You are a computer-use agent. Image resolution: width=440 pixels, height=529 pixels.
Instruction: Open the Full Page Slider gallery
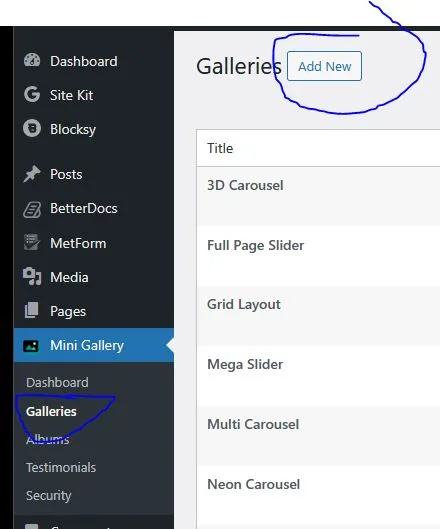[255, 245]
